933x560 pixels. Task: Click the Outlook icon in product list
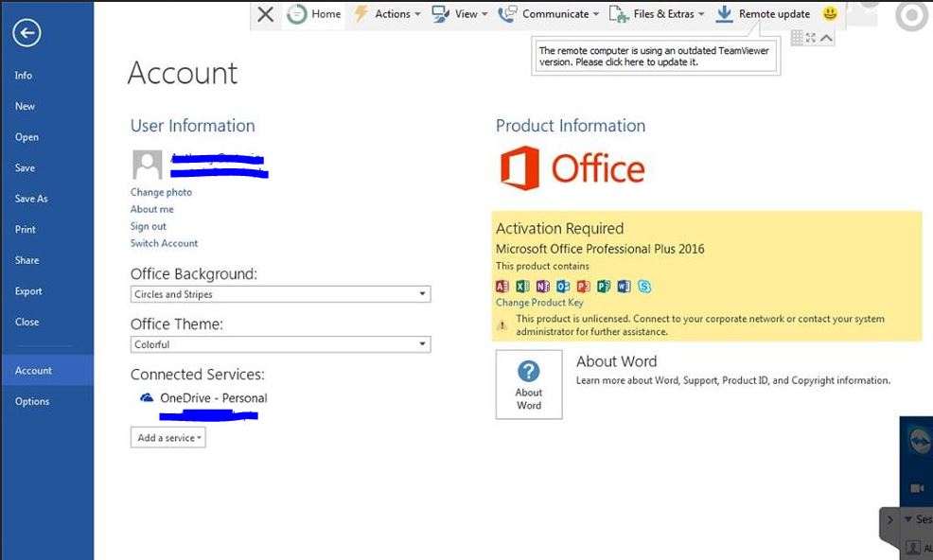point(563,287)
